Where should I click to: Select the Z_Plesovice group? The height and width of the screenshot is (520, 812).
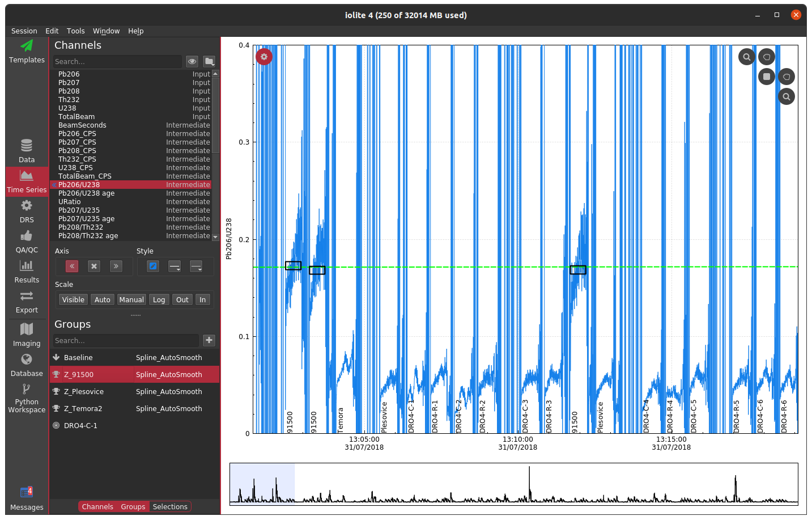[83, 391]
